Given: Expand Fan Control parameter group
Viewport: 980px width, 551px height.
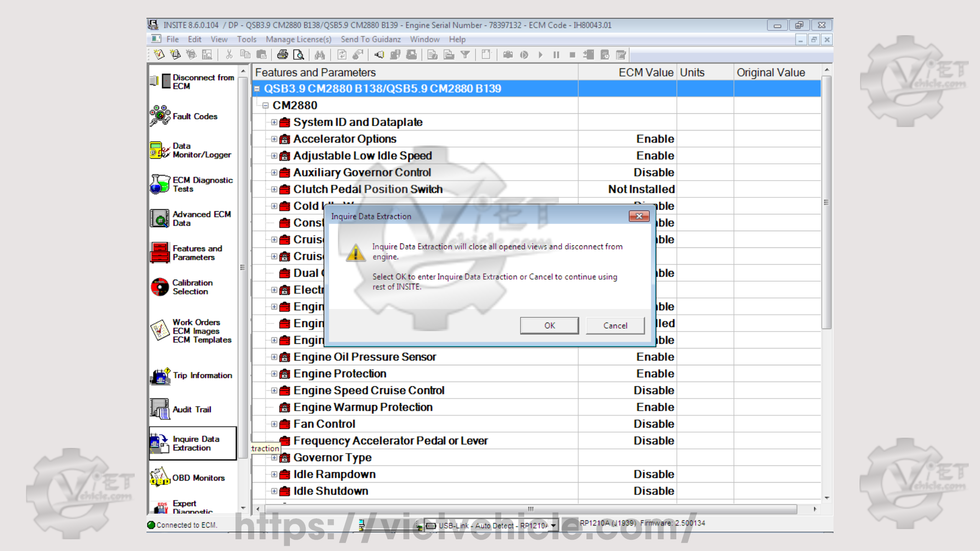Looking at the screenshot, I should click(x=274, y=424).
